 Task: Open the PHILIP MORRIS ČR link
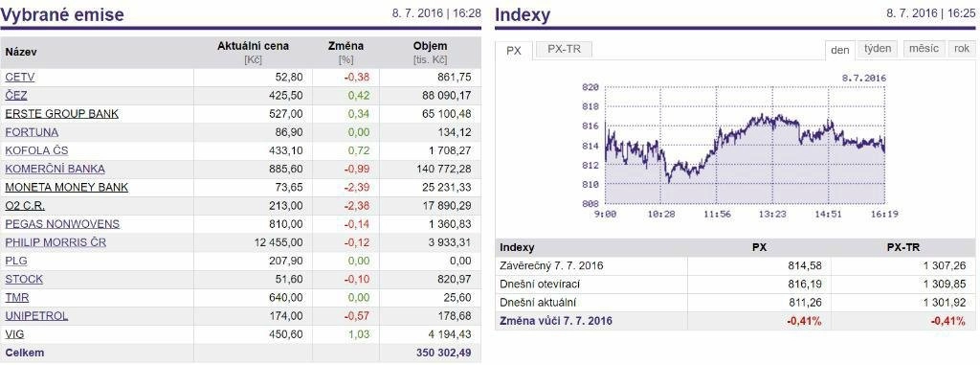tap(56, 242)
